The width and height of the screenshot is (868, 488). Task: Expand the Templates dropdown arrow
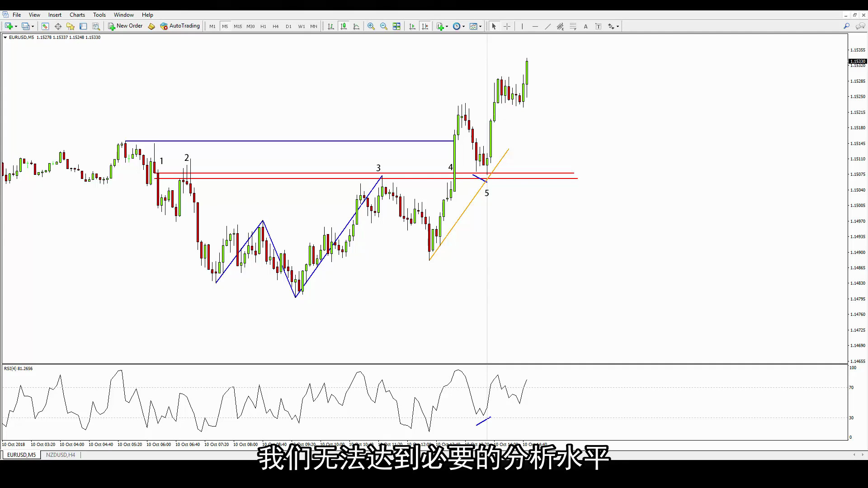coord(480,26)
